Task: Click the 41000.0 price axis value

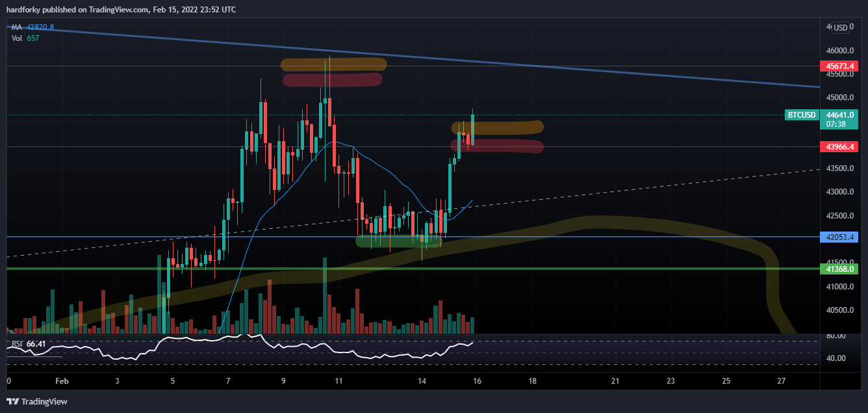Action: point(839,286)
